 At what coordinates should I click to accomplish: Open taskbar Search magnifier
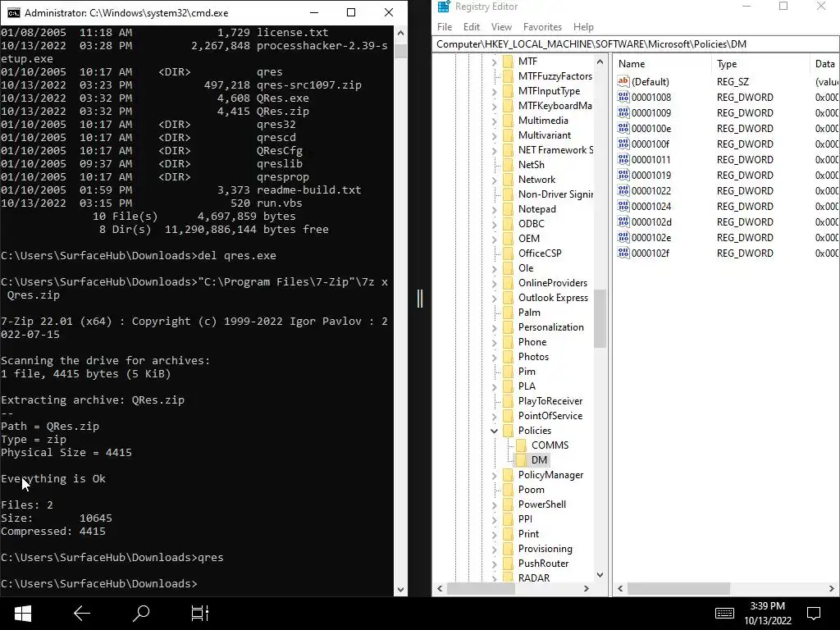[x=141, y=614]
